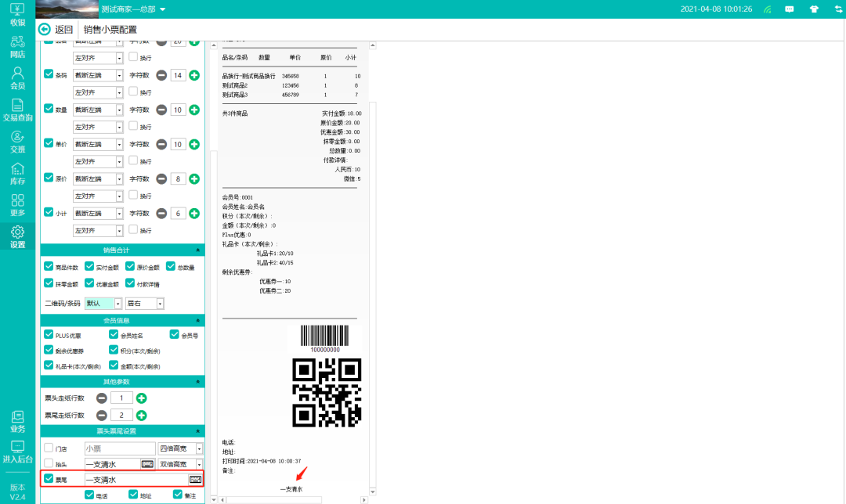
Task: Toggle the PLUS优惠 checkbox
Action: (x=49, y=335)
